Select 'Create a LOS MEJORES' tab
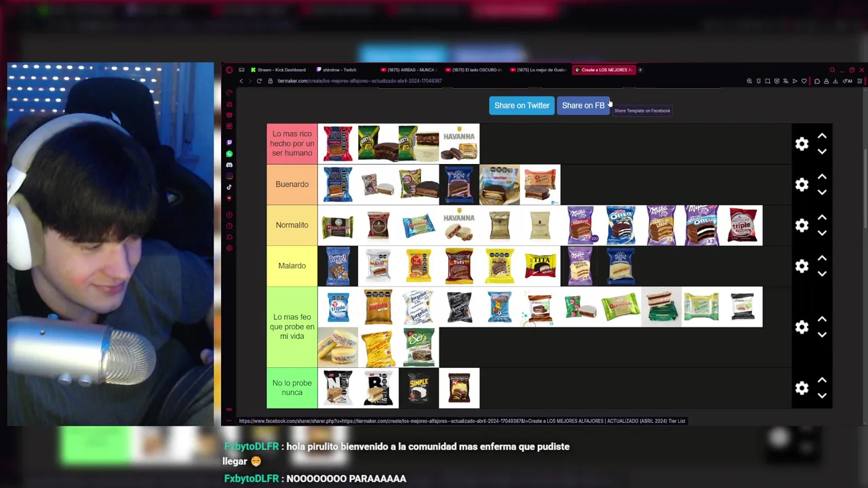868x488 pixels. point(604,70)
